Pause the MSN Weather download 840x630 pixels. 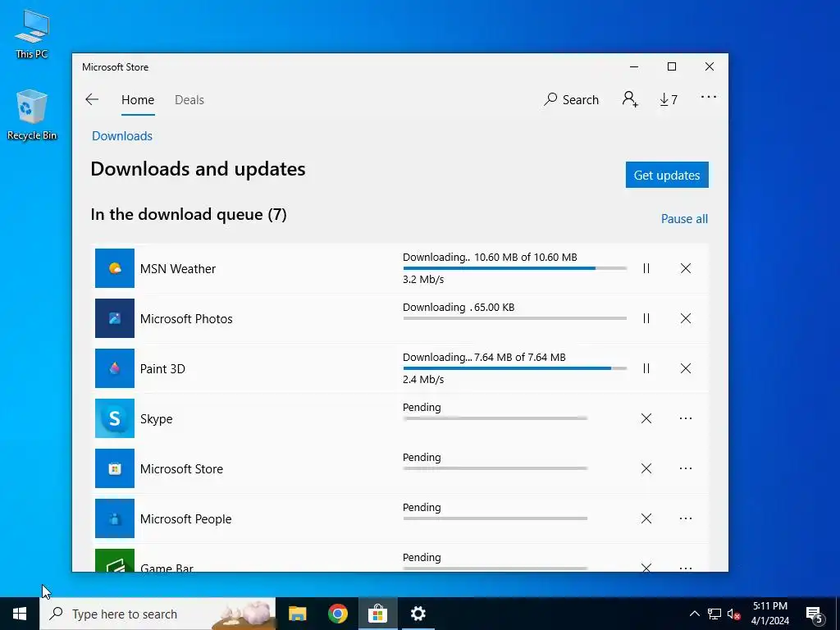646,268
